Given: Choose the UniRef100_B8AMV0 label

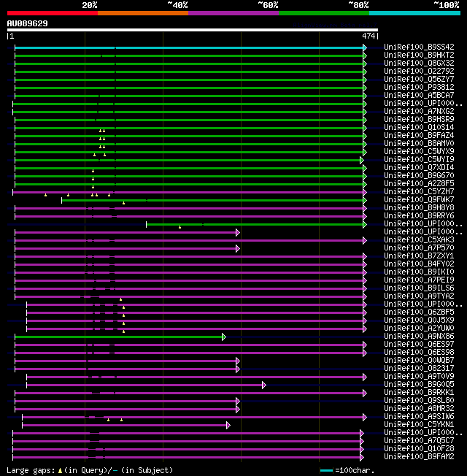Looking at the screenshot, I should point(419,144).
